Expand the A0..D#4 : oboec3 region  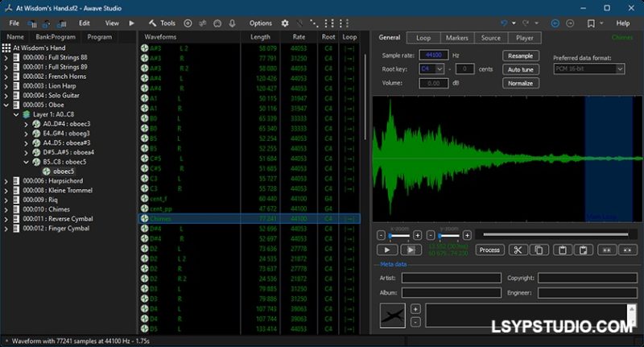click(26, 124)
